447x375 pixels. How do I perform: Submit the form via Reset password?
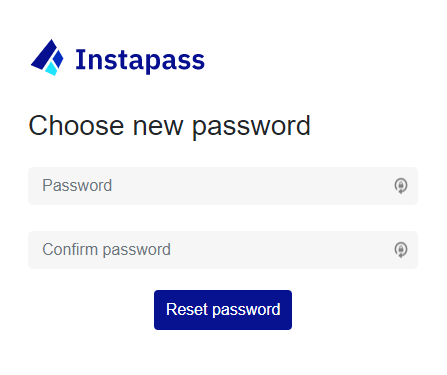(x=223, y=310)
